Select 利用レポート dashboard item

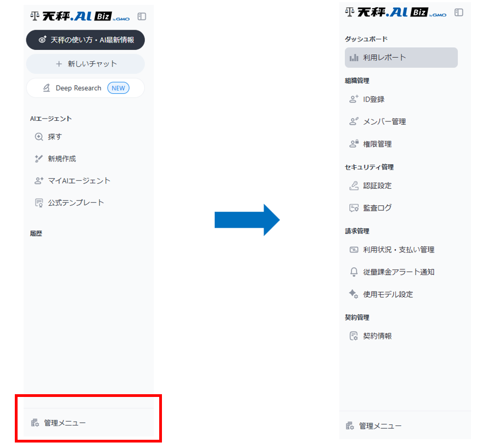401,58
